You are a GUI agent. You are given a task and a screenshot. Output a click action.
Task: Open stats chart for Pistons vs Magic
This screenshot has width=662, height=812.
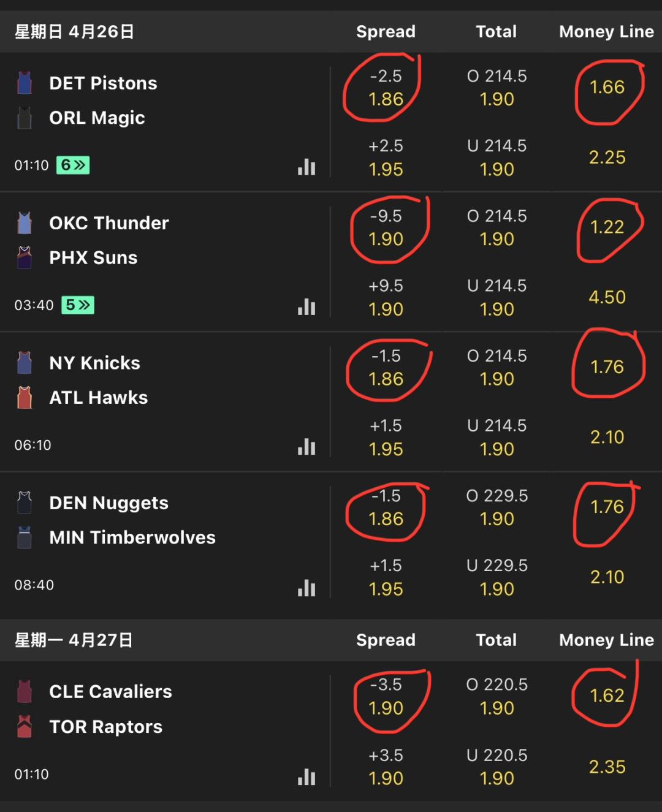pyautogui.click(x=306, y=167)
